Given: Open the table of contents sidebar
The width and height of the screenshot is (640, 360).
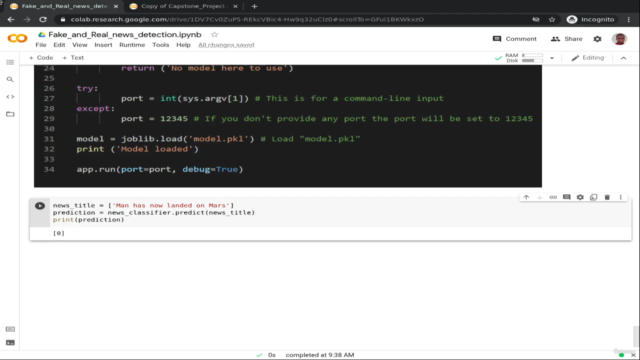Looking at the screenshot, I should point(10,62).
